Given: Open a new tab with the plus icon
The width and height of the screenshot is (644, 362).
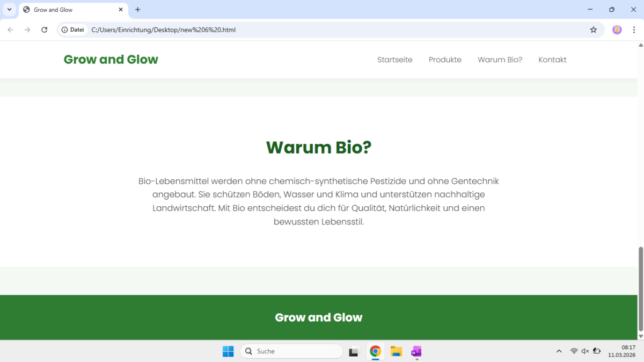Looking at the screenshot, I should tap(138, 10).
